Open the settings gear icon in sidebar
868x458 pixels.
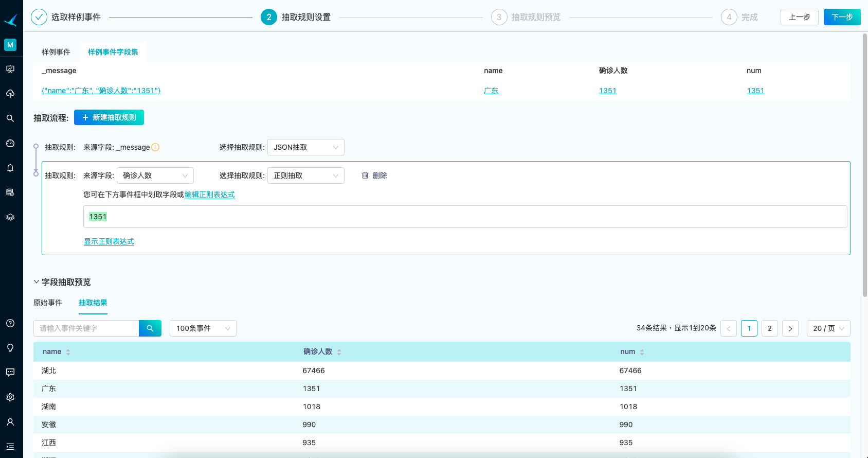pos(10,397)
